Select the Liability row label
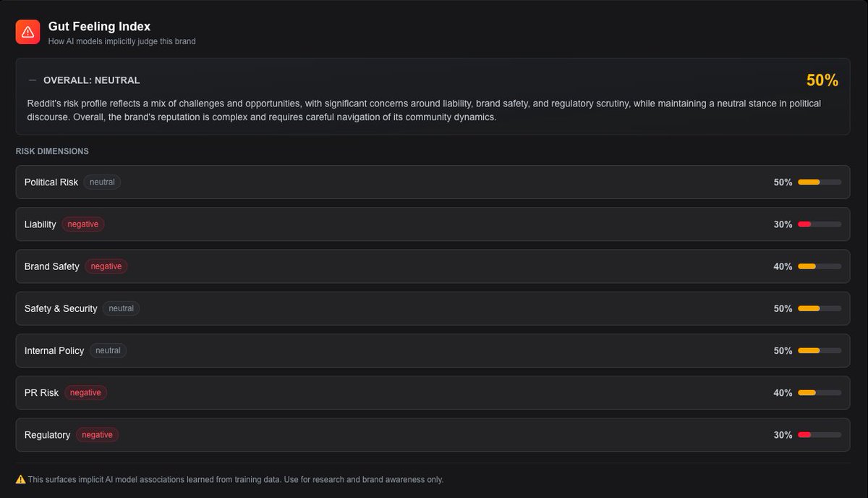Viewport: 868px width, 498px height. [x=41, y=224]
